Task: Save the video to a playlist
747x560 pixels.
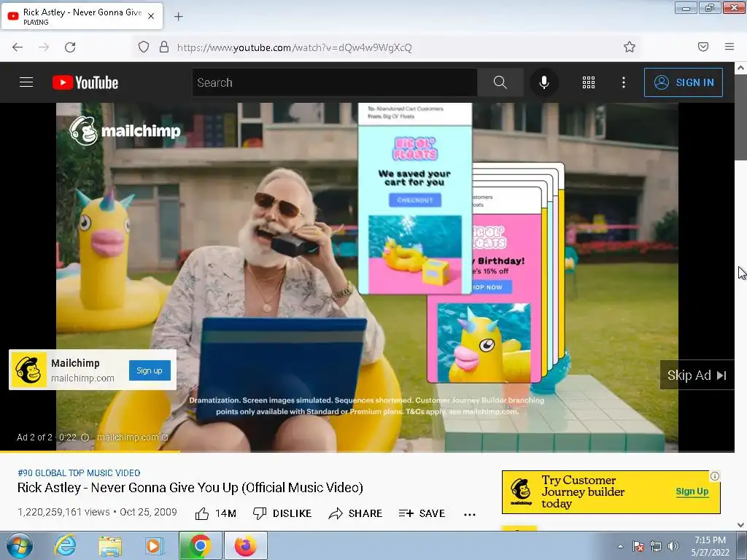Action: pos(422,513)
